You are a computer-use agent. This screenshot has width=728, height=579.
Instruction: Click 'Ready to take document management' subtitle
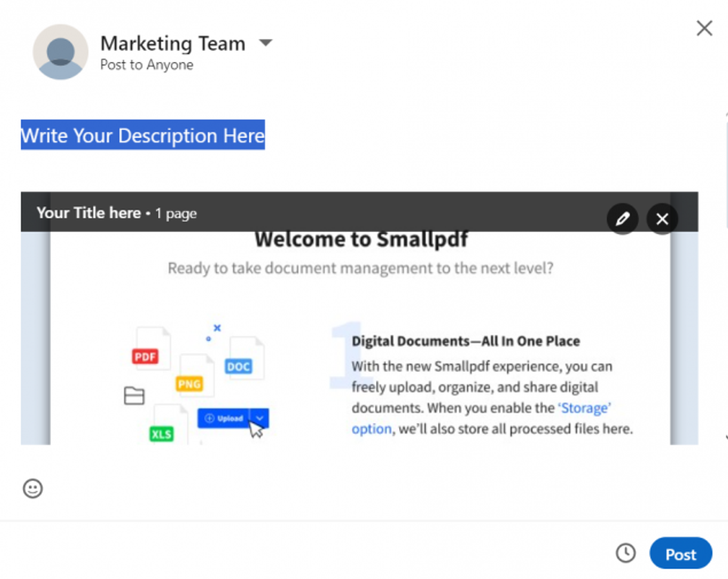pos(361,268)
